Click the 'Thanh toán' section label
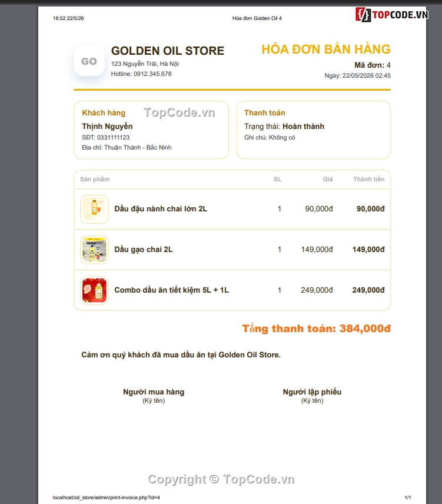Image resolution: width=442 pixels, height=504 pixels. click(x=264, y=113)
